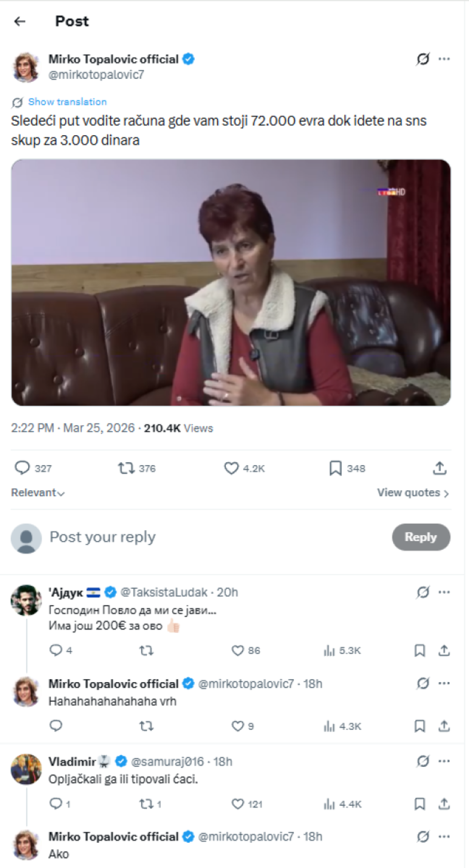Viewport: 469px width, 868px height.
Task: Share the main post via share icon
Action: click(x=439, y=468)
